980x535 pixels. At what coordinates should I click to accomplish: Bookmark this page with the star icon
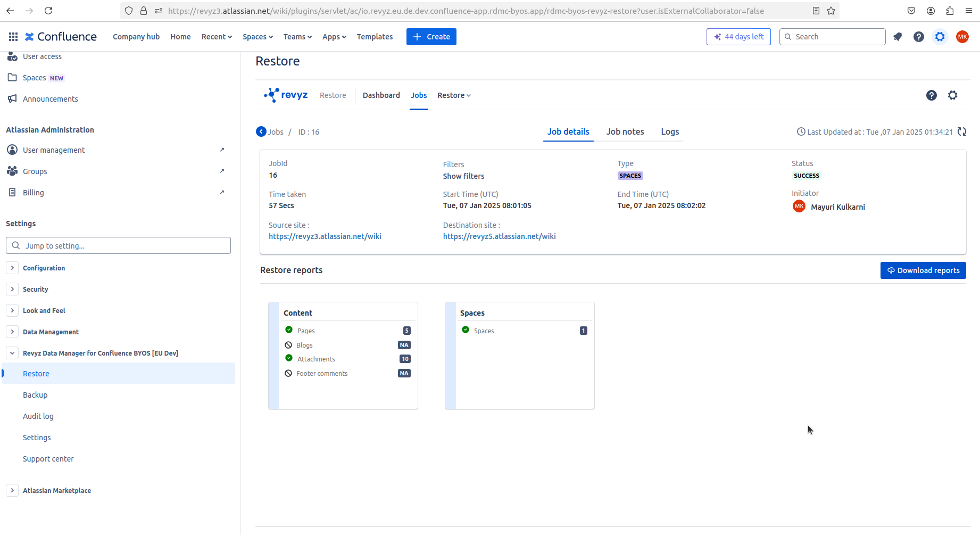[831, 11]
